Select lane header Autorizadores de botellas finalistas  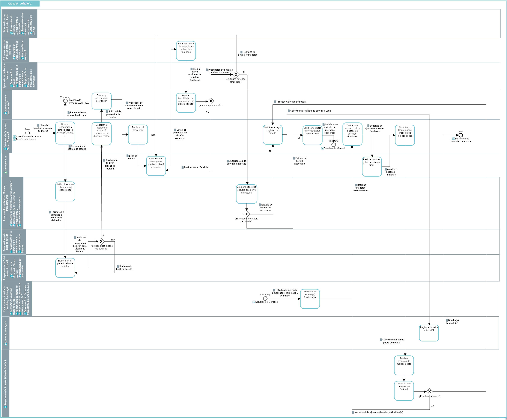(x=20, y=24)
